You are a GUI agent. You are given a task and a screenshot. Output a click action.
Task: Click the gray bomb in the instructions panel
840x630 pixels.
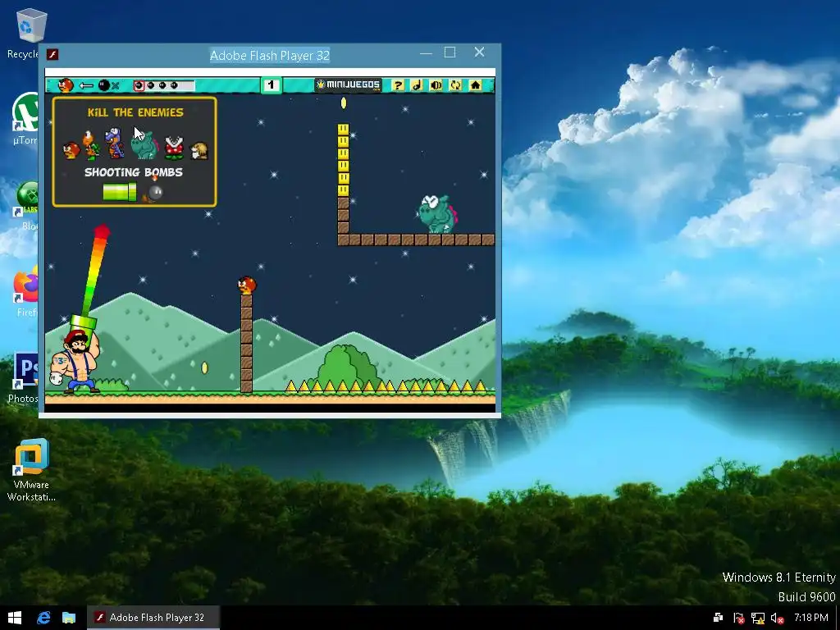point(154,192)
